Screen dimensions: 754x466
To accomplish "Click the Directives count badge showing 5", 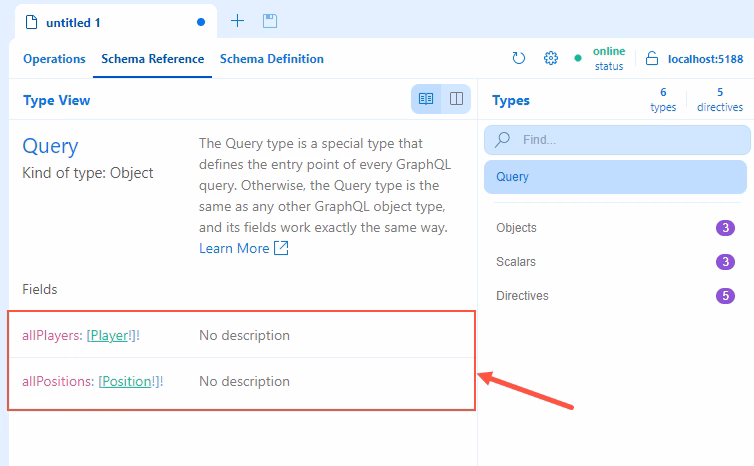I will [x=725, y=296].
